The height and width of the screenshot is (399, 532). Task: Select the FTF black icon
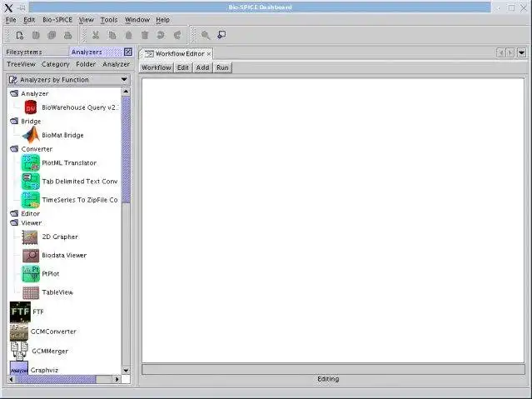click(20, 312)
